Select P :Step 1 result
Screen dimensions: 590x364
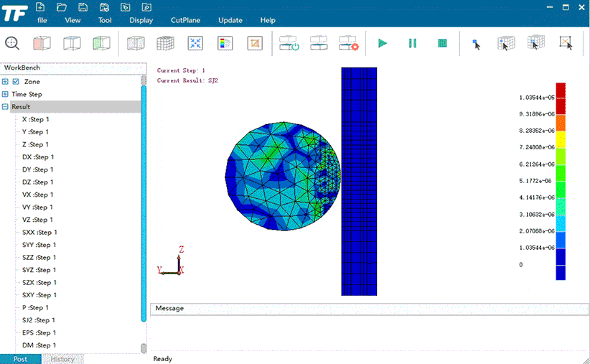(35, 307)
